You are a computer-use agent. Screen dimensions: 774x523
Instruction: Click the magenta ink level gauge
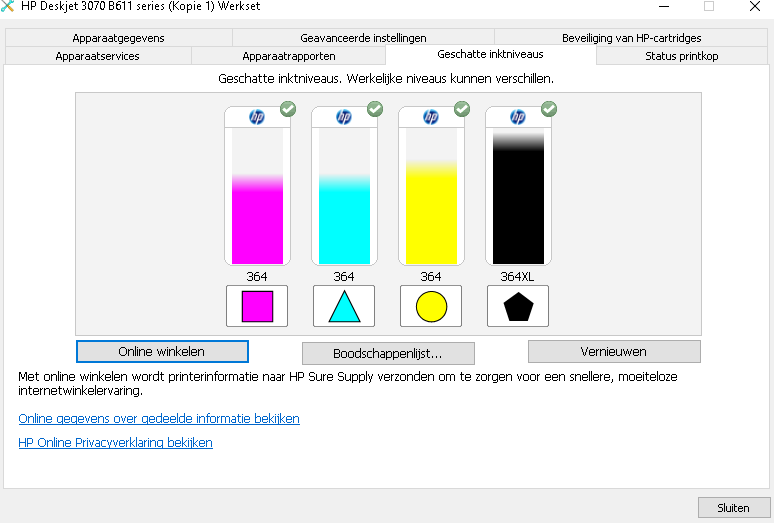coord(257,196)
